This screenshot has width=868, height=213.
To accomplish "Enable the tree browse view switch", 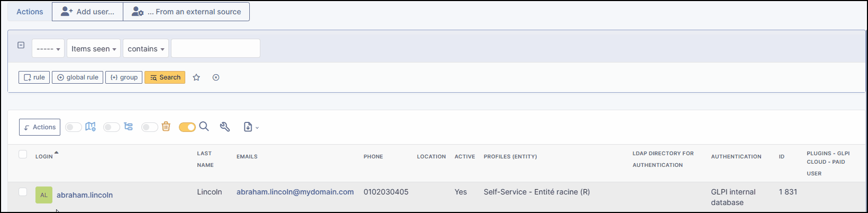I will (111, 127).
